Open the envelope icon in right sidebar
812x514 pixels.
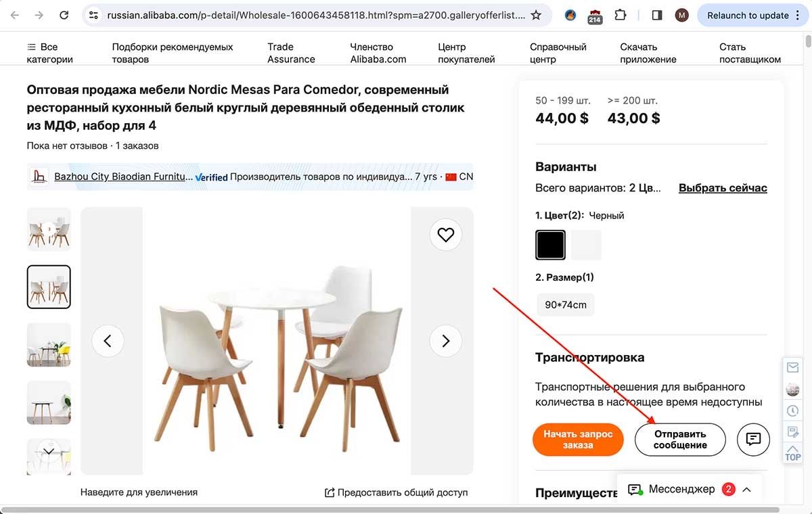pos(792,367)
